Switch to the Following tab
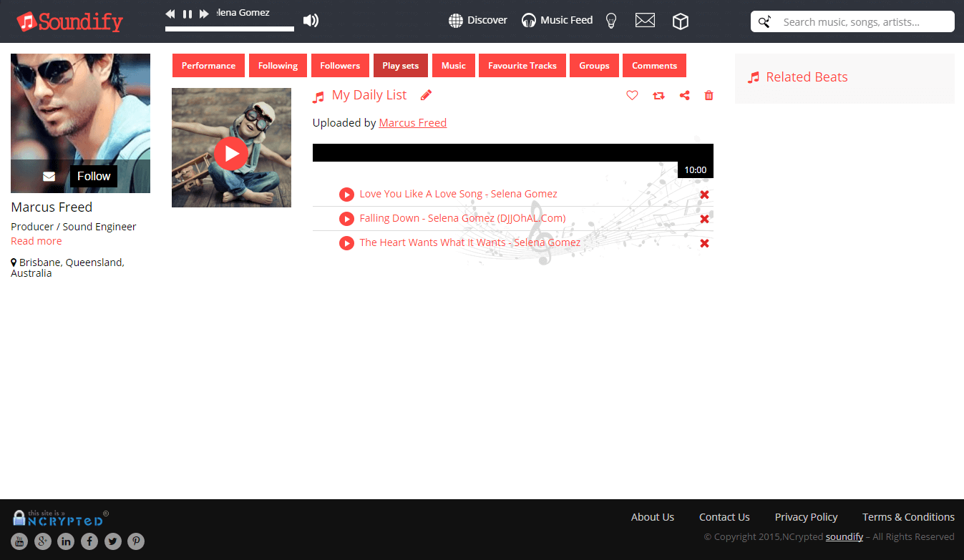964x560 pixels. pyautogui.click(x=278, y=65)
